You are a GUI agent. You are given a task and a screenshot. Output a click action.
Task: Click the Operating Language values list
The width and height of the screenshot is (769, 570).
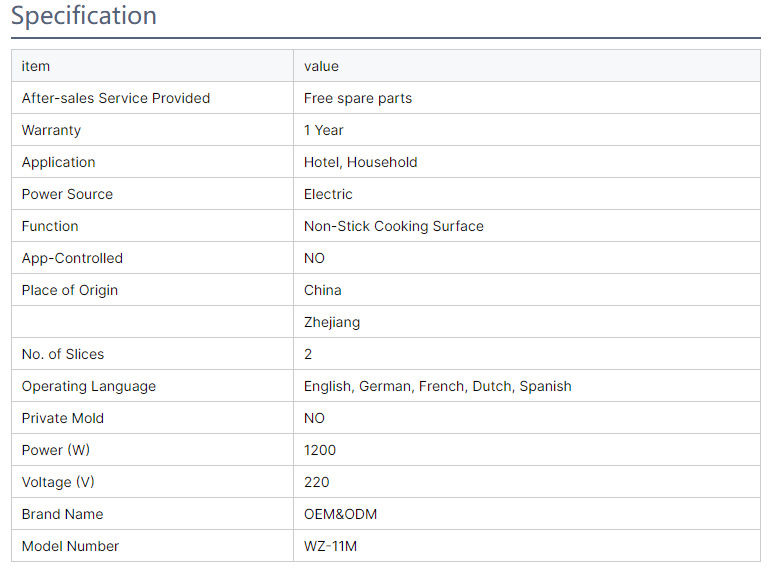[437, 386]
